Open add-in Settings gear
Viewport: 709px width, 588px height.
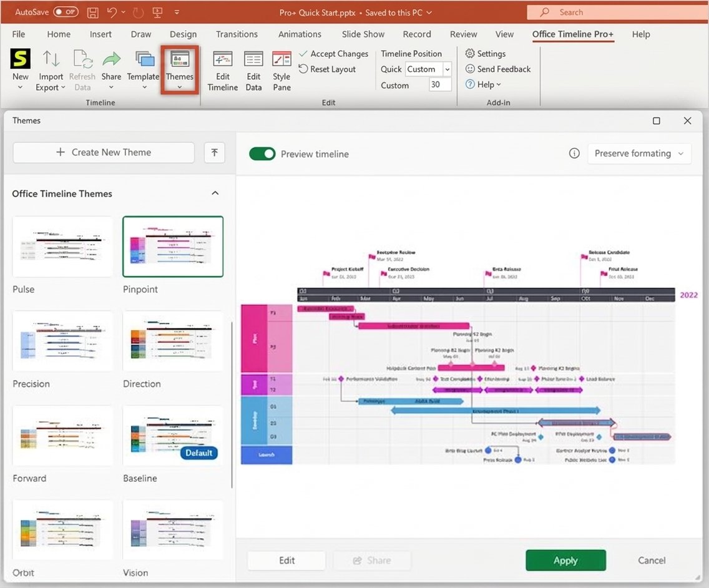pyautogui.click(x=470, y=54)
